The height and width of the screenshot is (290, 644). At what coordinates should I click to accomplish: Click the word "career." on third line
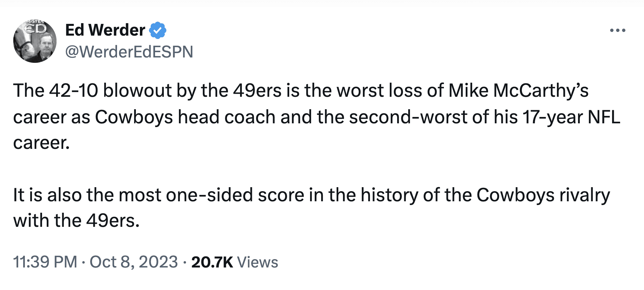pos(41,143)
